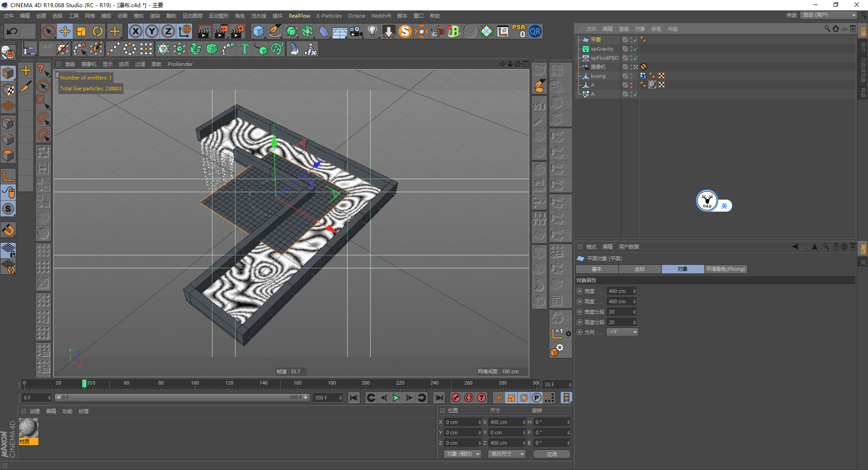Open the 用户数据 menu in attribute manager
The image size is (868, 470).
(628, 247)
